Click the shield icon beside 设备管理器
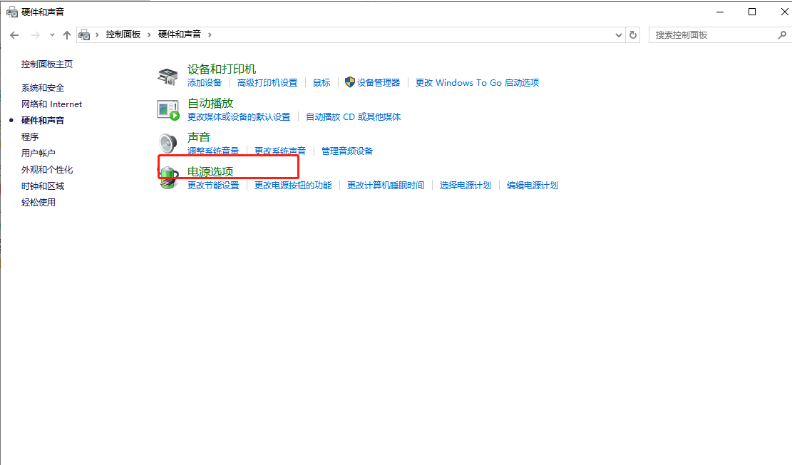 point(350,82)
